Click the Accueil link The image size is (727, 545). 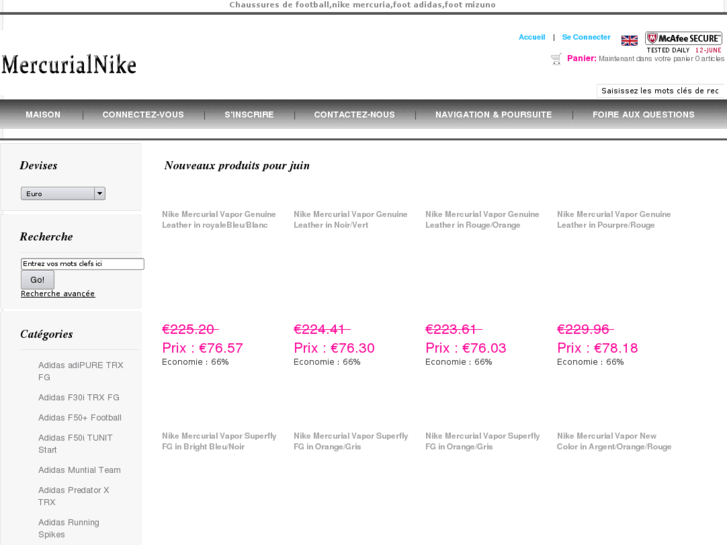coord(532,37)
